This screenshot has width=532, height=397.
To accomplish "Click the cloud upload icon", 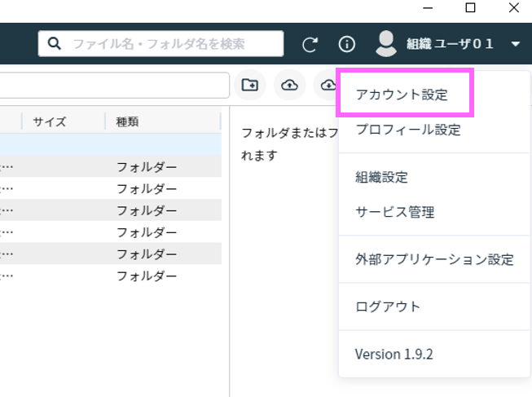I will pos(289,85).
